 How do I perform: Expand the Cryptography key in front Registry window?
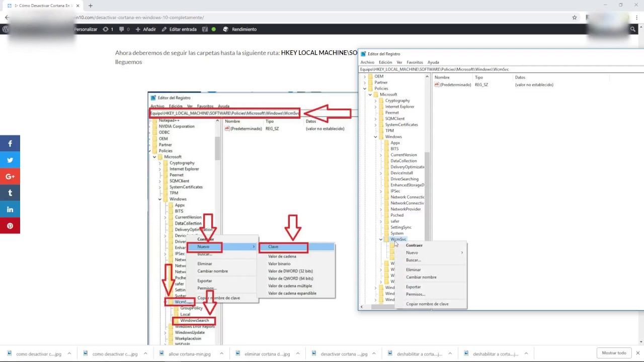tap(375, 101)
